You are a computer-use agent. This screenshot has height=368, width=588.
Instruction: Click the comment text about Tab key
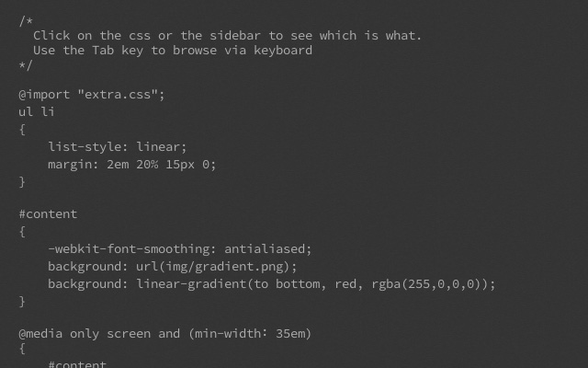pyautogui.click(x=173, y=51)
